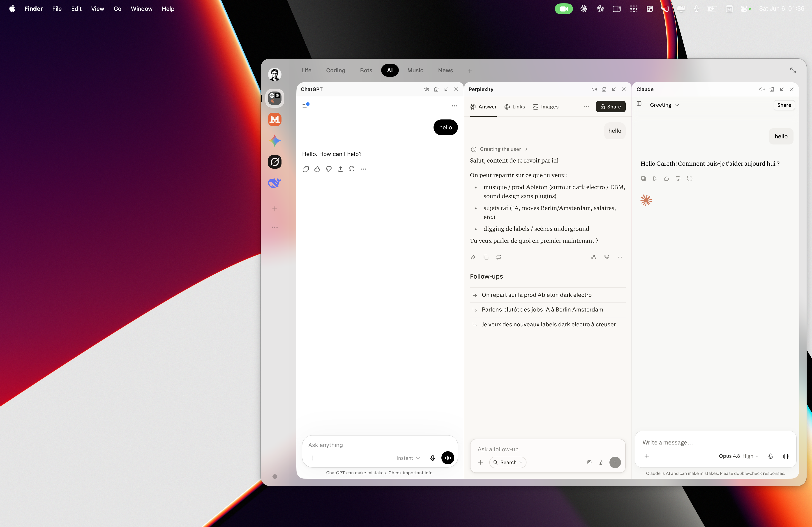The image size is (812, 527).
Task: Select follow-up about jobs IA Berlin
Action: pos(547,309)
